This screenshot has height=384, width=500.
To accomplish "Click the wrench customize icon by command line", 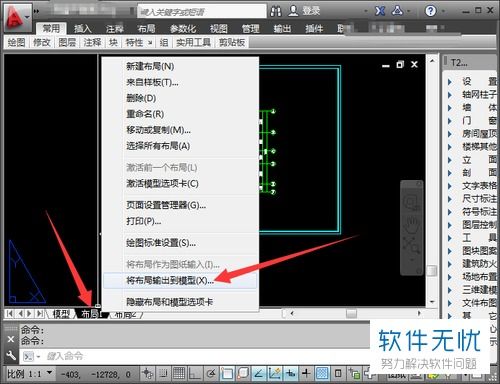I will pos(11,356).
